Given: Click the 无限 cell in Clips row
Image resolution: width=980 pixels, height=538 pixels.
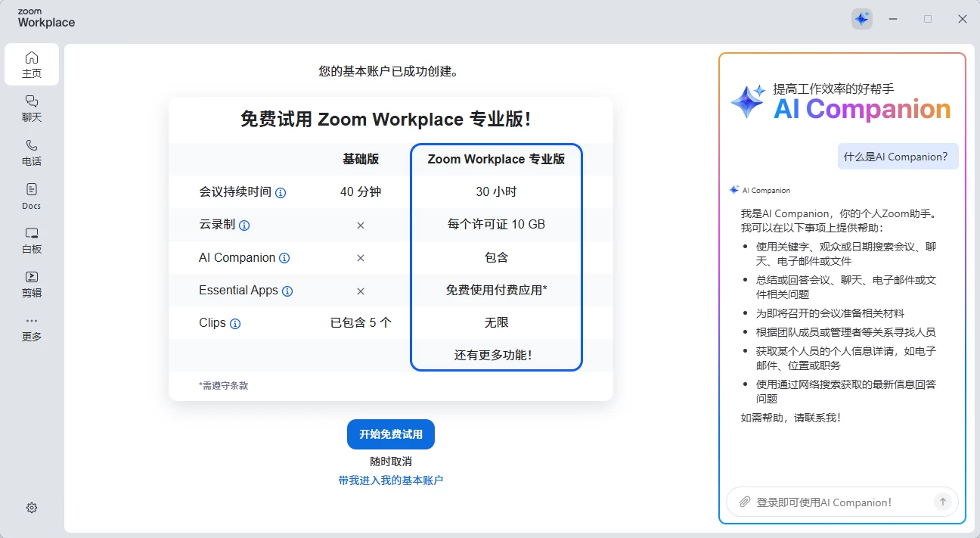Looking at the screenshot, I should pyautogui.click(x=496, y=322).
